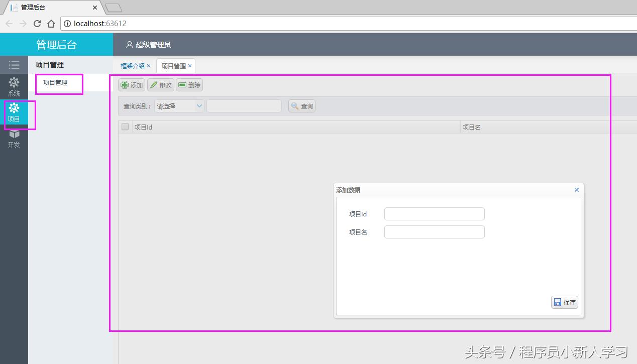This screenshot has height=364, width=637.
Task: Click the browser refresh icon
Action: pos(37,23)
